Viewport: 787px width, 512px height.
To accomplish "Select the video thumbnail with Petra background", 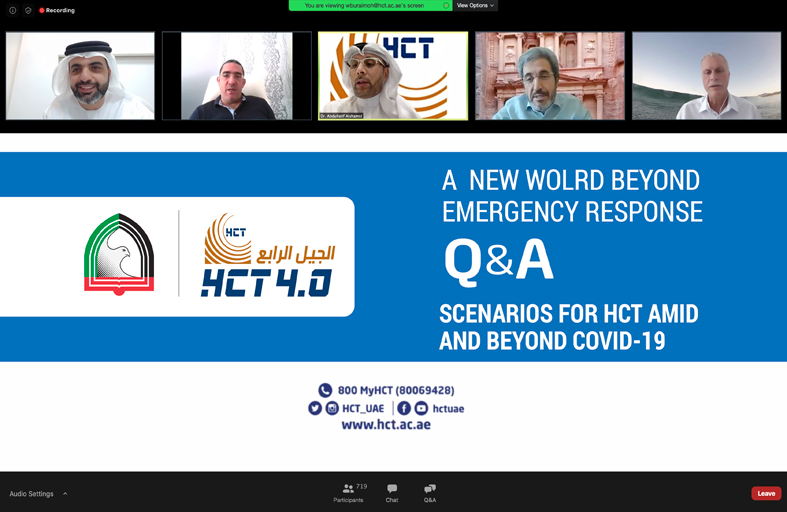I will 550,76.
